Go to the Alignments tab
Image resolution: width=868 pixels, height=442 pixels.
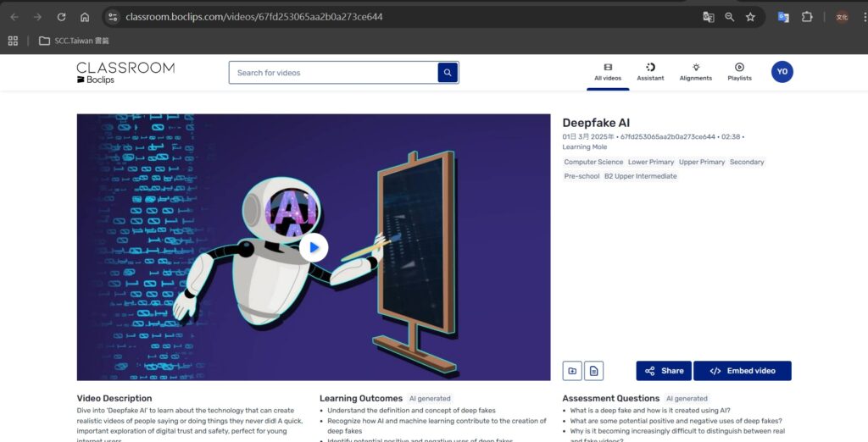tap(695, 72)
